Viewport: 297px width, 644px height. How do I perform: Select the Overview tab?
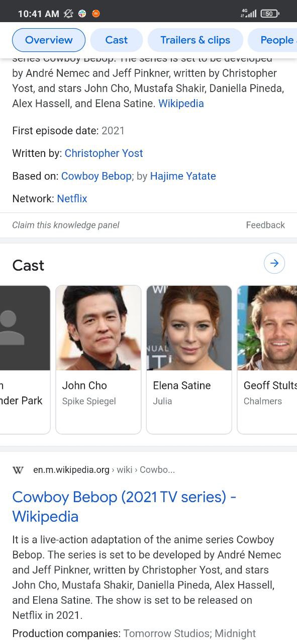pyautogui.click(x=49, y=40)
